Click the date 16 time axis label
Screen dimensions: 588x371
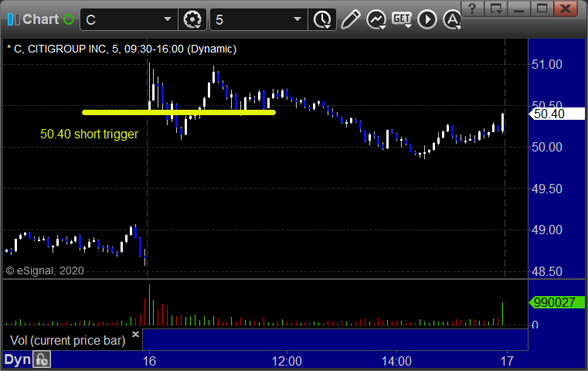149,361
